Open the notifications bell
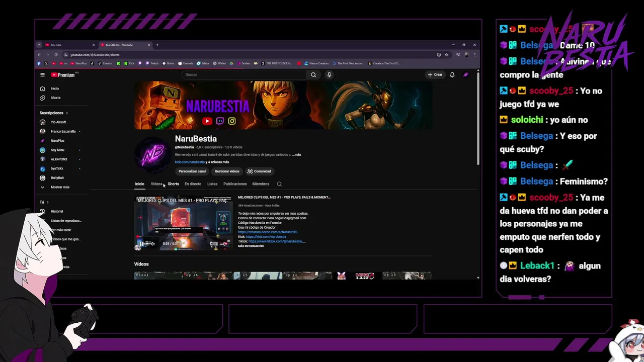 click(452, 74)
